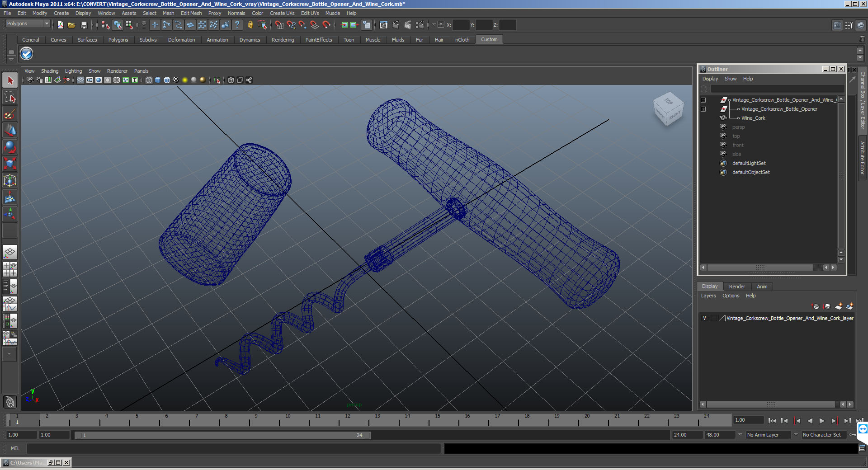Select by component type mode
Screen dimensions: 868x470
point(129,25)
